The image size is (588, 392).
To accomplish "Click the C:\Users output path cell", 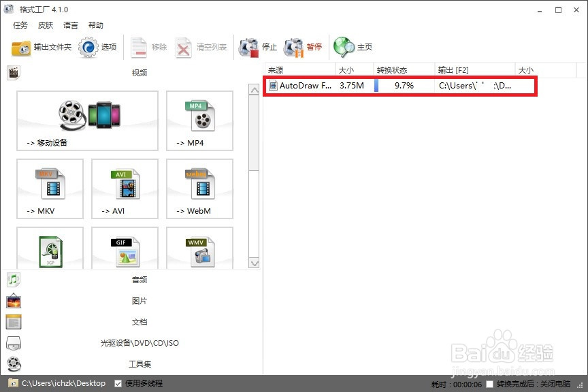I will (475, 86).
